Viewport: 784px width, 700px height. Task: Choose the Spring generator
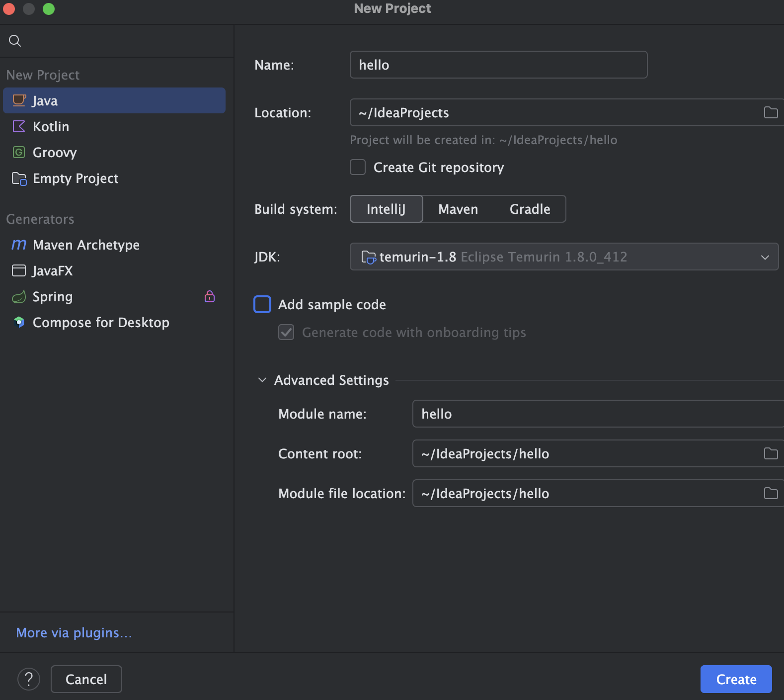coord(114,296)
